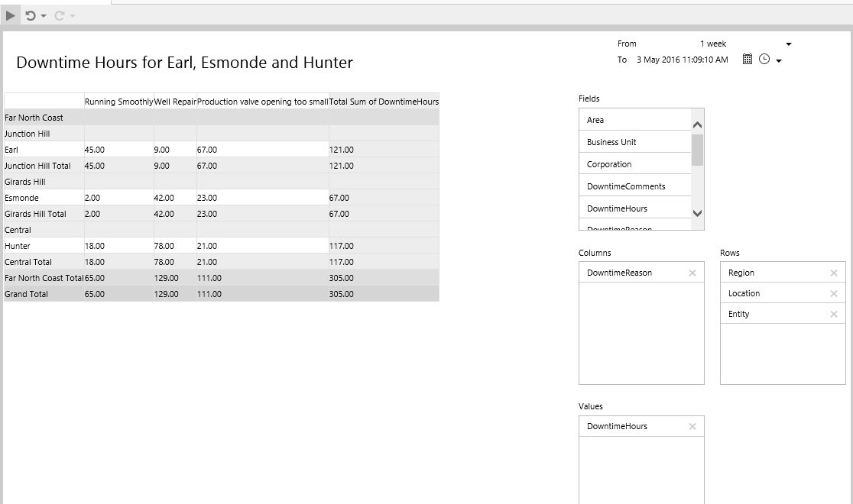Open the '1 week' From duration dropdown
This screenshot has height=504, width=853.
(789, 44)
